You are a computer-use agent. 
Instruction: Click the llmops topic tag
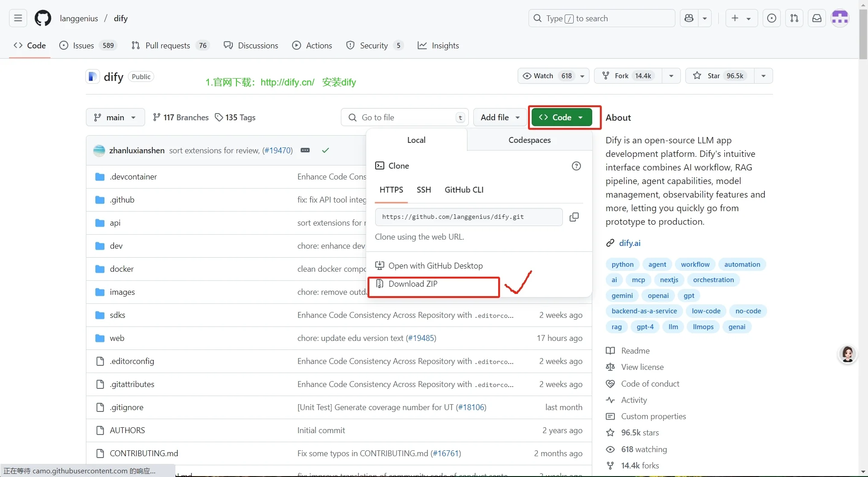point(703,326)
